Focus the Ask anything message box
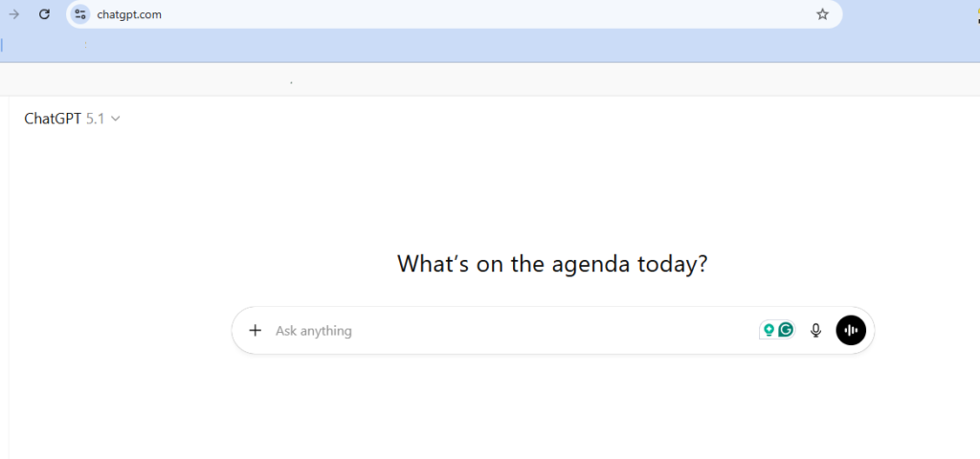 tap(431, 331)
